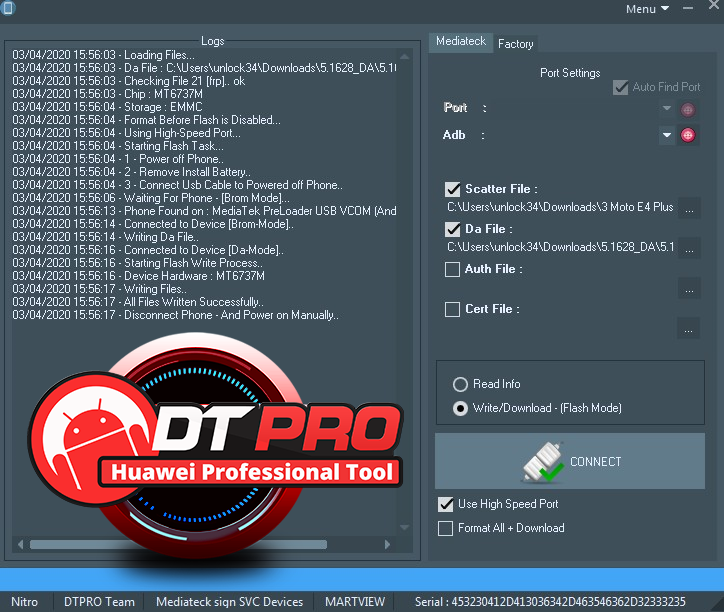Viewport: 724px width, 612px height.
Task: Click the CONNECT button
Action: [570, 461]
